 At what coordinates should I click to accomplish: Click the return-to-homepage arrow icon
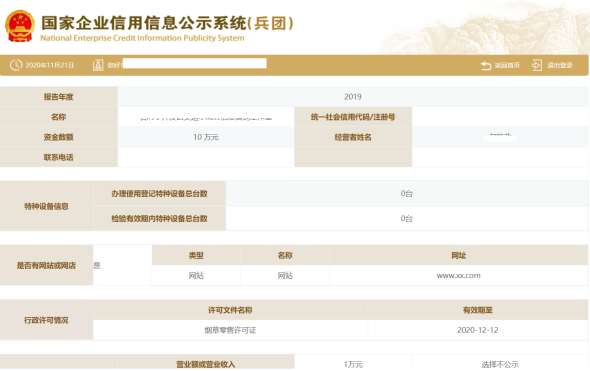tap(486, 65)
